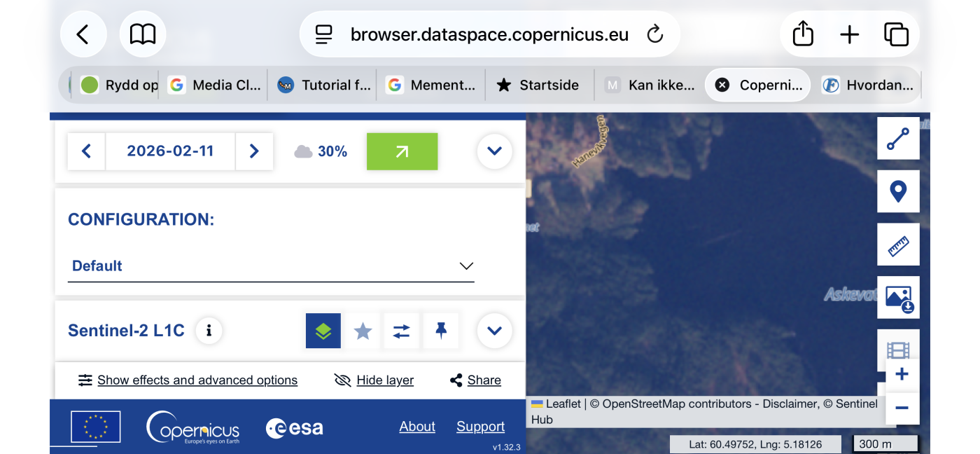Show effects and advanced options
The height and width of the screenshot is (454, 980).
tap(188, 380)
